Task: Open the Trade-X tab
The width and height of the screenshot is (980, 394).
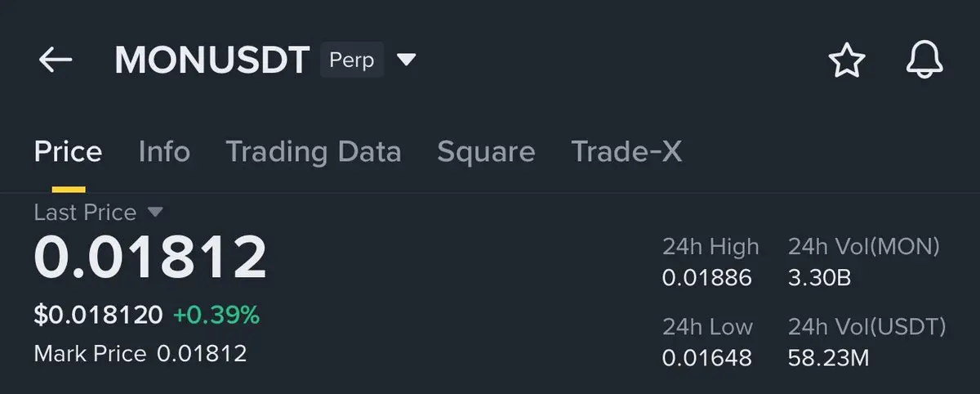Action: click(x=626, y=152)
